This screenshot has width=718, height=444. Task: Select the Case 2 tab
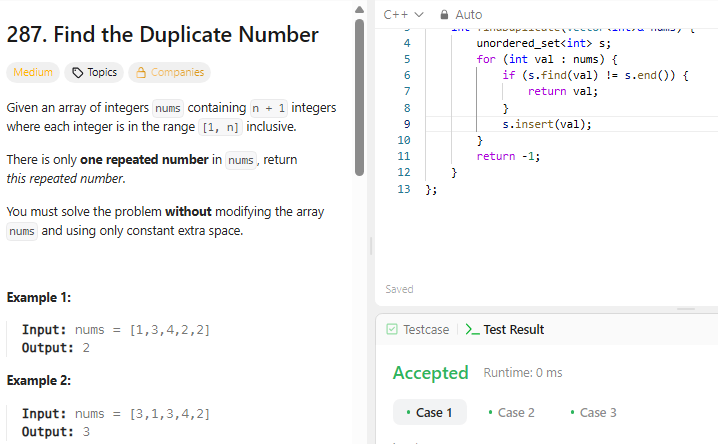click(x=511, y=412)
